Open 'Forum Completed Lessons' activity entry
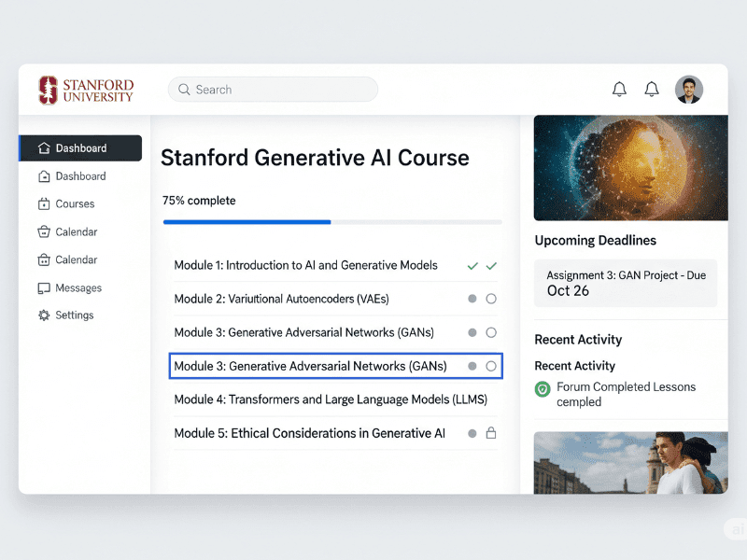The image size is (747, 560). tap(616, 394)
